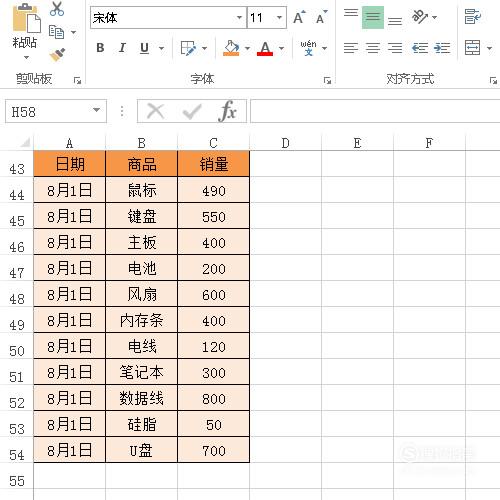Select column D header
500x500 pixels.
click(286, 143)
